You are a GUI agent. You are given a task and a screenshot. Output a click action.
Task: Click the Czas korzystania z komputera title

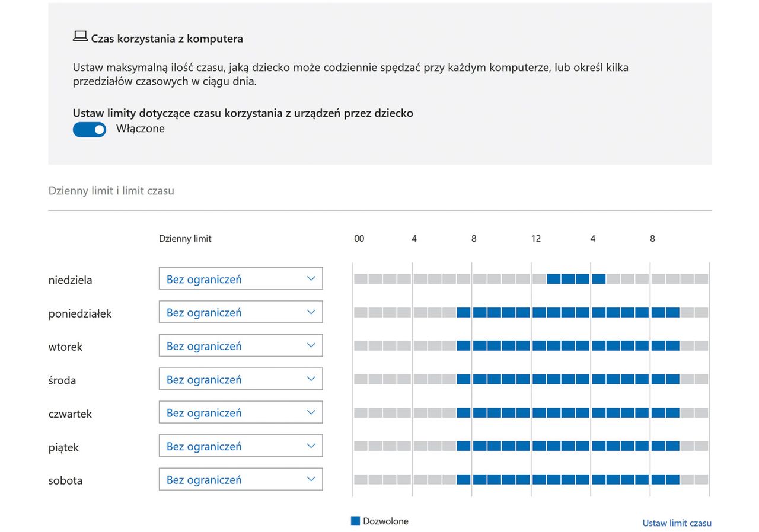point(167,39)
